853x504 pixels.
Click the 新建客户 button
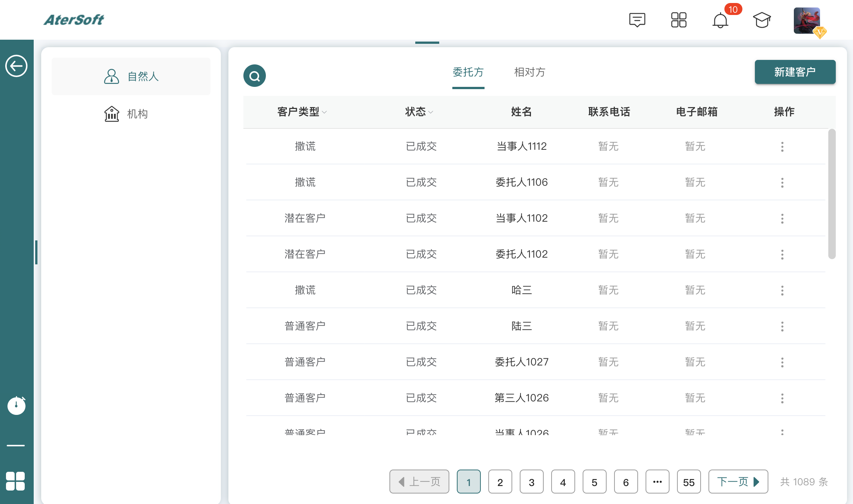[x=795, y=72]
